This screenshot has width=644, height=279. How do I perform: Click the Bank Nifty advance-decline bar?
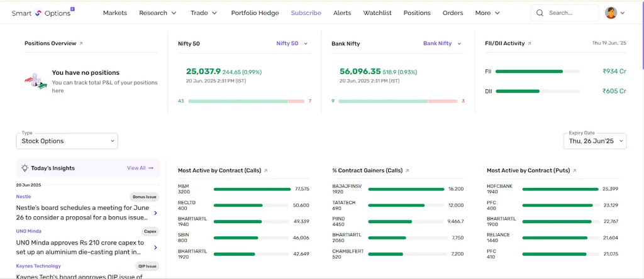(x=397, y=101)
